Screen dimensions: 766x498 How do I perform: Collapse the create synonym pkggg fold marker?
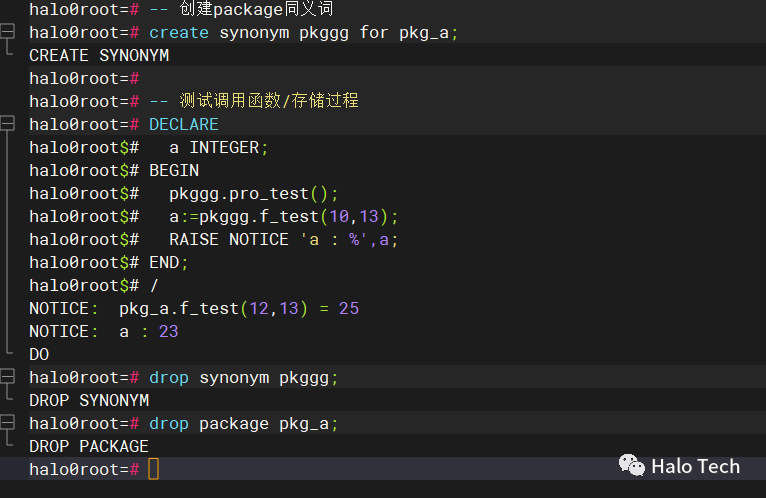[x=7, y=32]
